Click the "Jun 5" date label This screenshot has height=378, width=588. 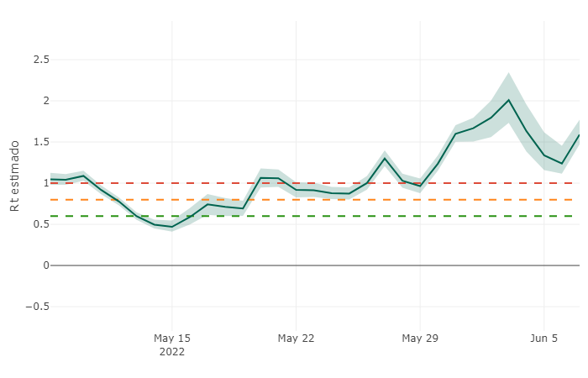pyautogui.click(x=543, y=339)
